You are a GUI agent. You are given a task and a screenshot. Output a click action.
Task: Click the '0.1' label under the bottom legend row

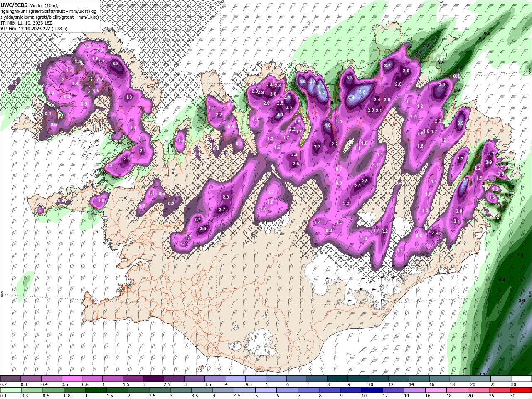click(3, 396)
